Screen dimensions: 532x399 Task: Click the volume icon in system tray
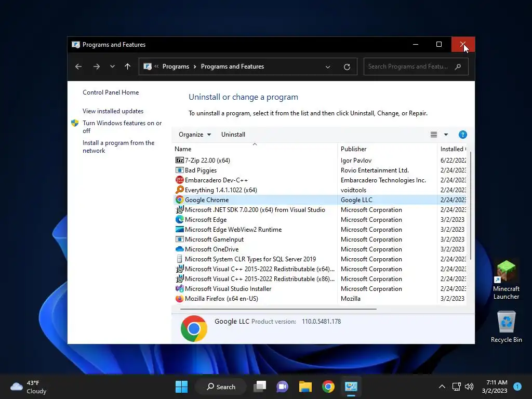469,387
